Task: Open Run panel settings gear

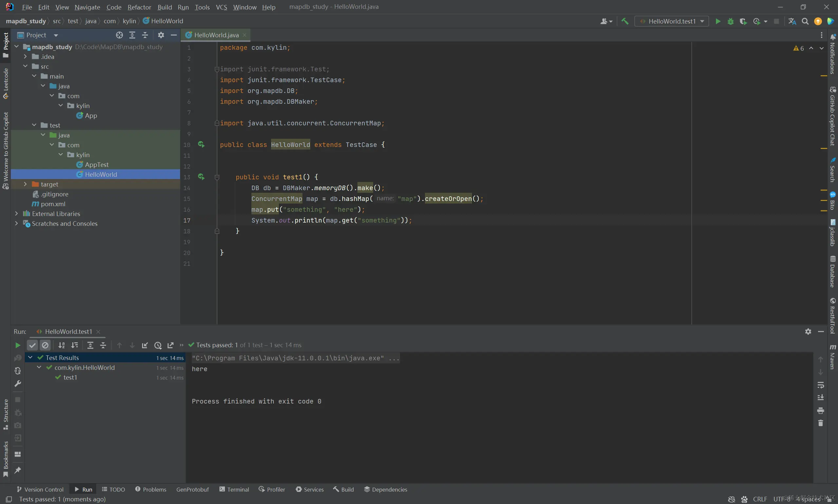Action: point(808,332)
